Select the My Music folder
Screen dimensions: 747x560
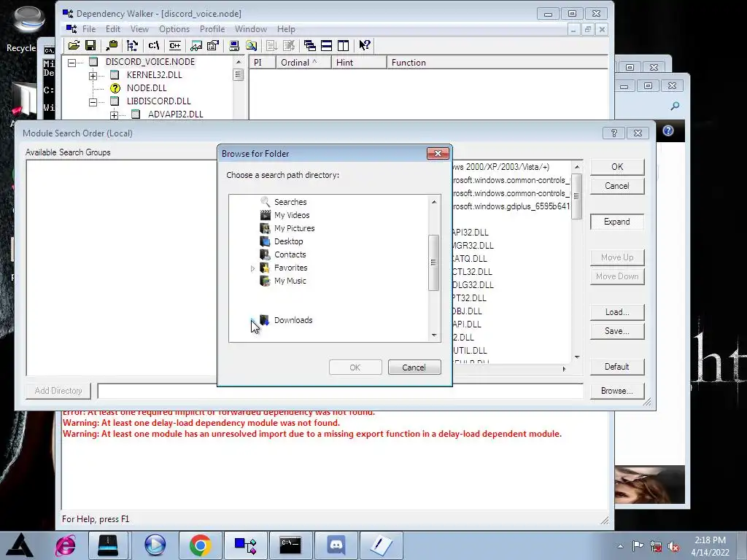tap(290, 281)
